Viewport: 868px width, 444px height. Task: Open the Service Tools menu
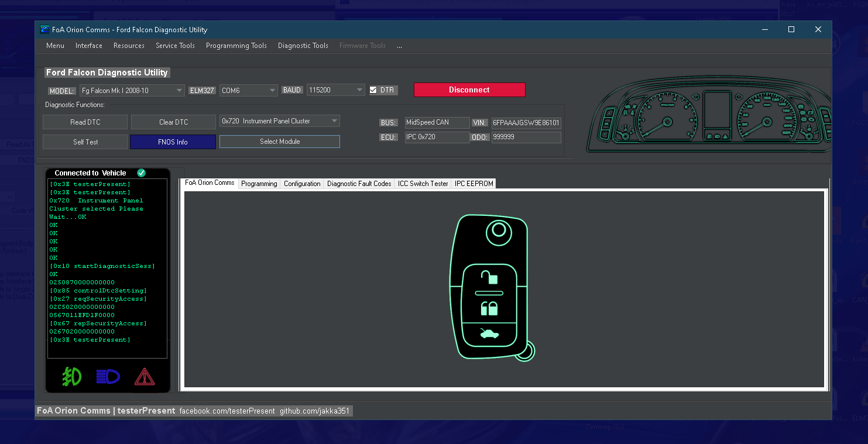coord(175,45)
